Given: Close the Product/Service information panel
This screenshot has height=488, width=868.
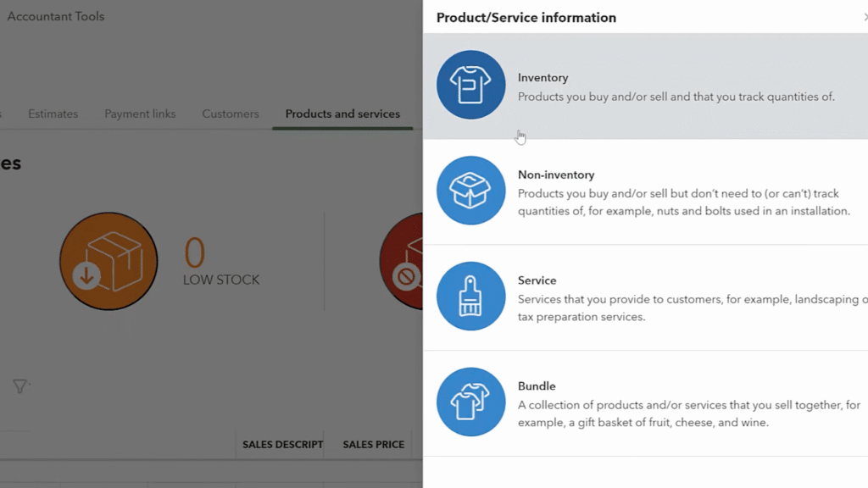Looking at the screenshot, I should pyautogui.click(x=864, y=17).
